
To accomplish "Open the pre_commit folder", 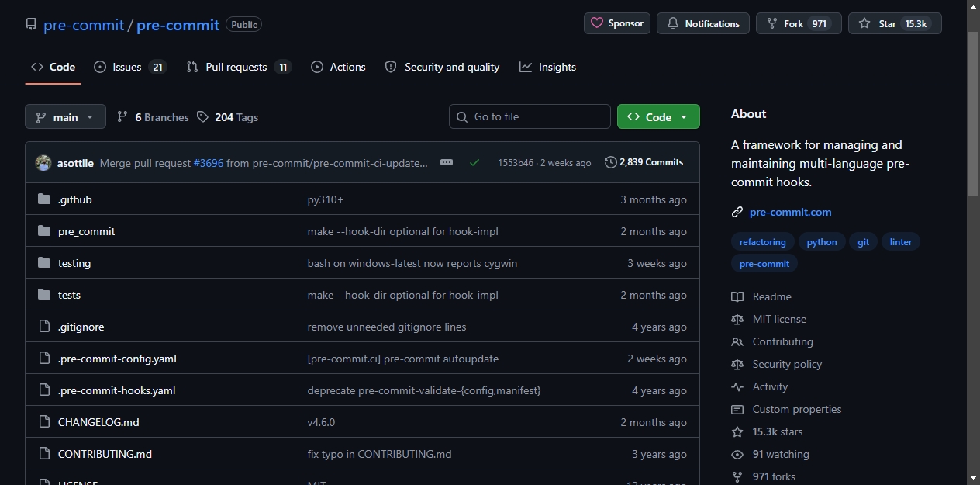I will coord(87,231).
